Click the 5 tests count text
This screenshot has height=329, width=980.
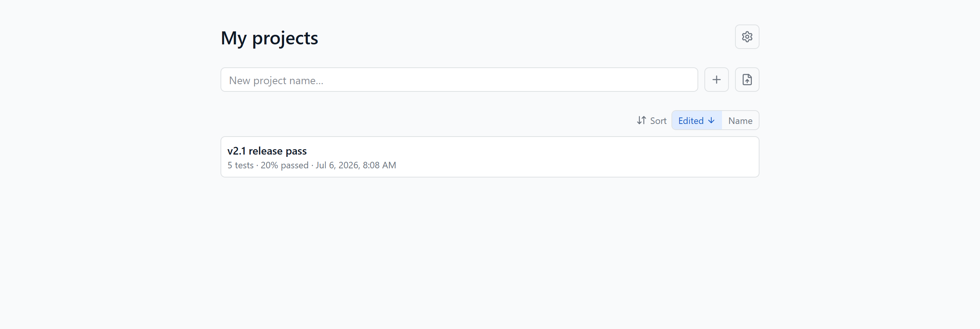[240, 165]
